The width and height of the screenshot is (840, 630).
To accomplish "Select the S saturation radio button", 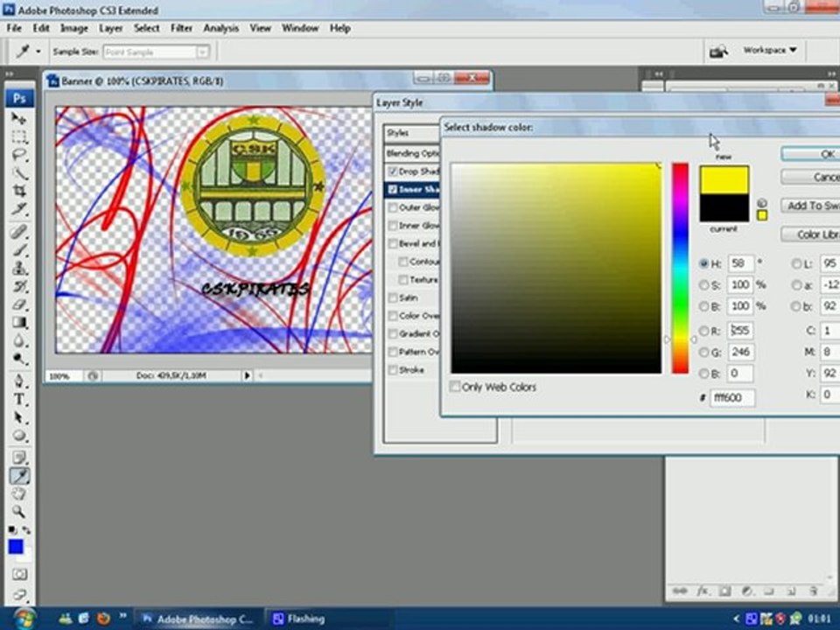I will pos(703,285).
